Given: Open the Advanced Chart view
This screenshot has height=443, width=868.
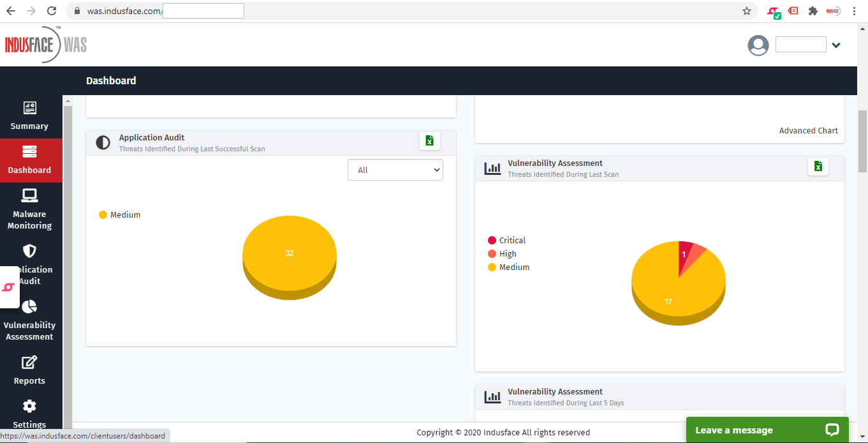Looking at the screenshot, I should [808, 130].
